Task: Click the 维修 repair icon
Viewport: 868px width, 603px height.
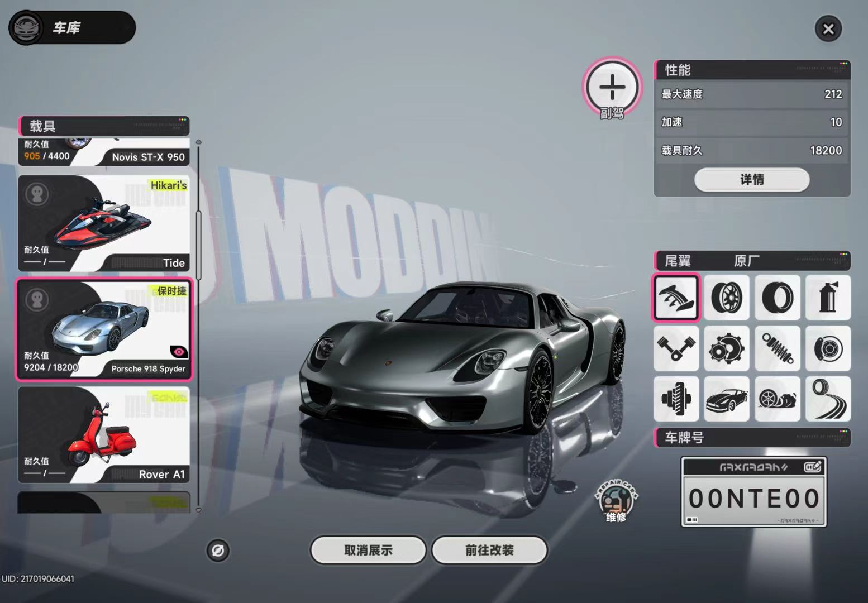Action: point(616,501)
